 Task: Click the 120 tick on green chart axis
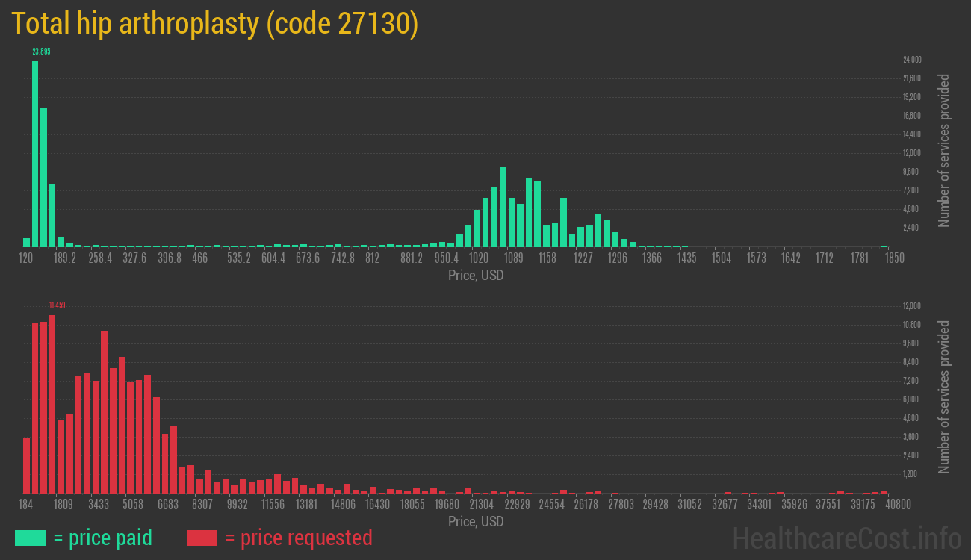point(26,258)
